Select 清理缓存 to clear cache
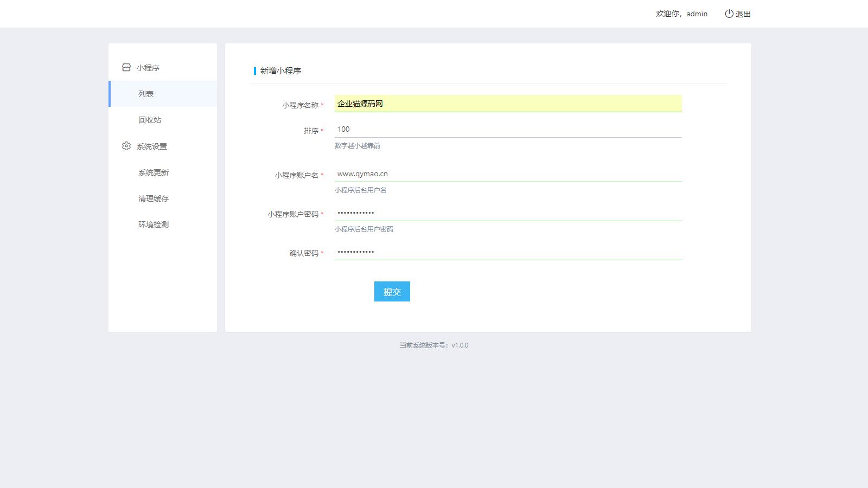The height and width of the screenshot is (488, 868). [x=154, y=198]
